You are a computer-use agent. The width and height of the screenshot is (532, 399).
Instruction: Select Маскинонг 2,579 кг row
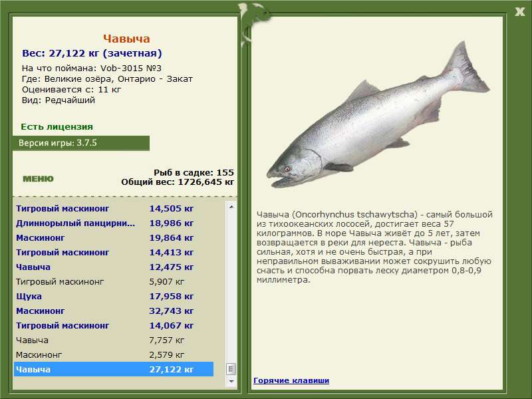pyautogui.click(x=114, y=354)
